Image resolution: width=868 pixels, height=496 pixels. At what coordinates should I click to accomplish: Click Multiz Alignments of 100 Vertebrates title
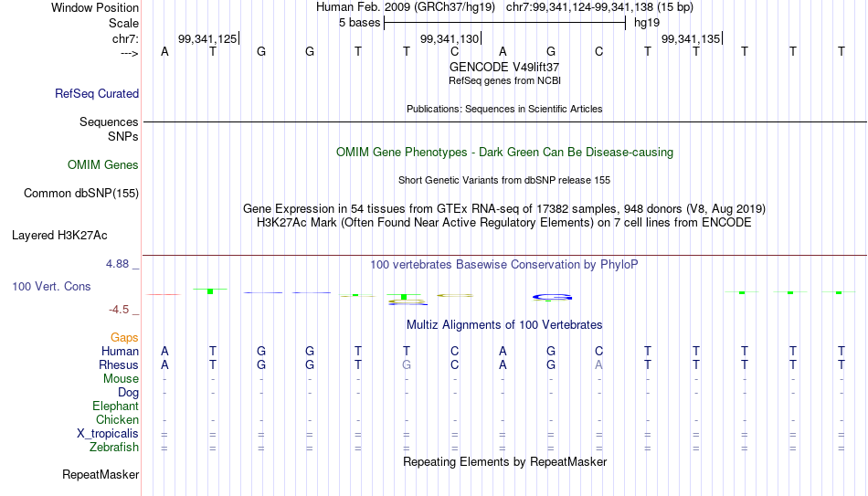[x=504, y=325]
